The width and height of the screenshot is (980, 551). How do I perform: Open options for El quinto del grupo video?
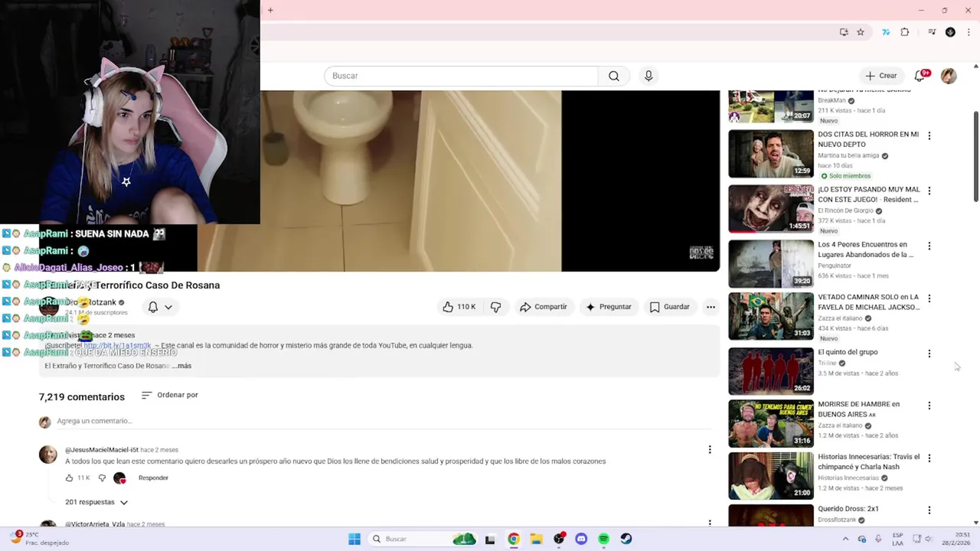(x=929, y=354)
